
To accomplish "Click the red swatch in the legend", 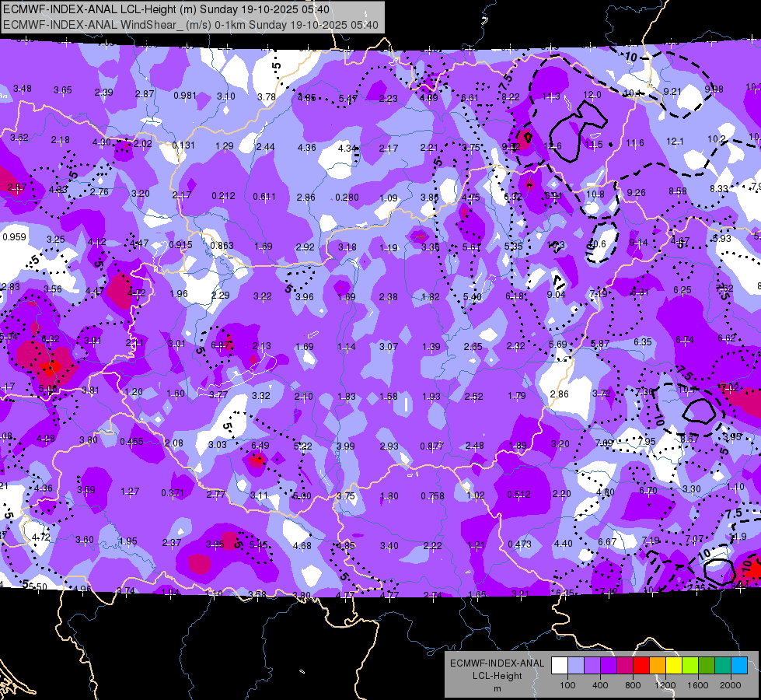I will pos(641,666).
